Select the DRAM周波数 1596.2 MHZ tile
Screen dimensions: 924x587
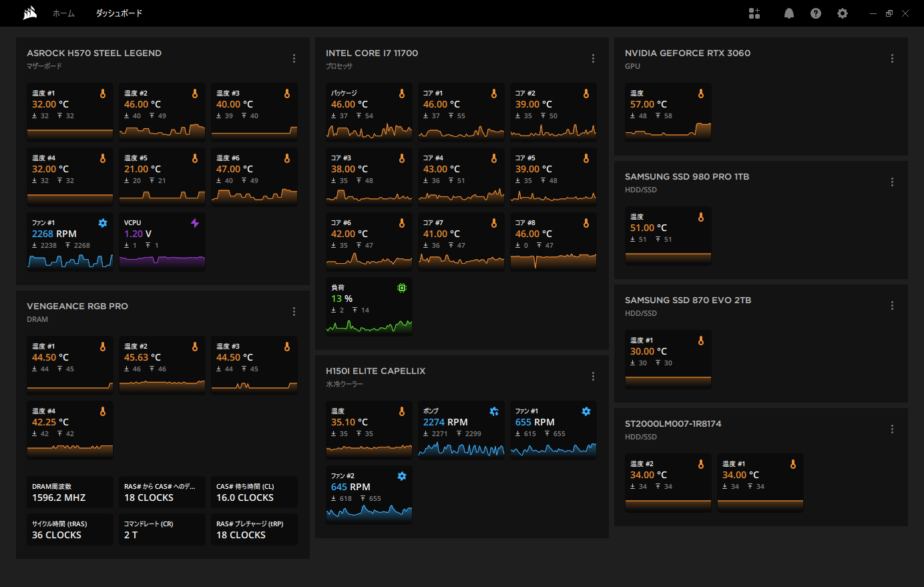(x=70, y=492)
